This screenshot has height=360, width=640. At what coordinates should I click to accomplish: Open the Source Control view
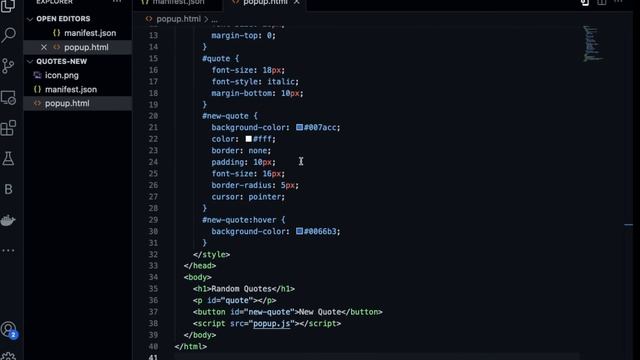click(x=8, y=66)
